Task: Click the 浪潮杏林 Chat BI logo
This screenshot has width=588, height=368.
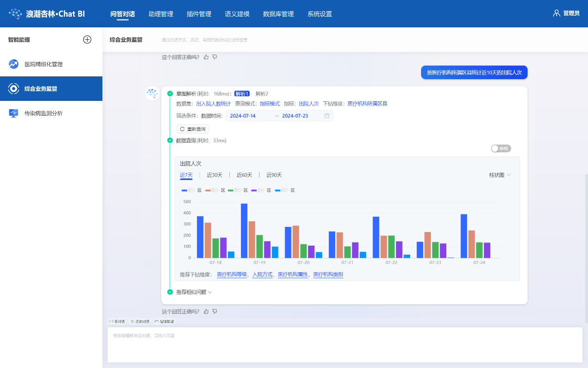Action: 47,14
